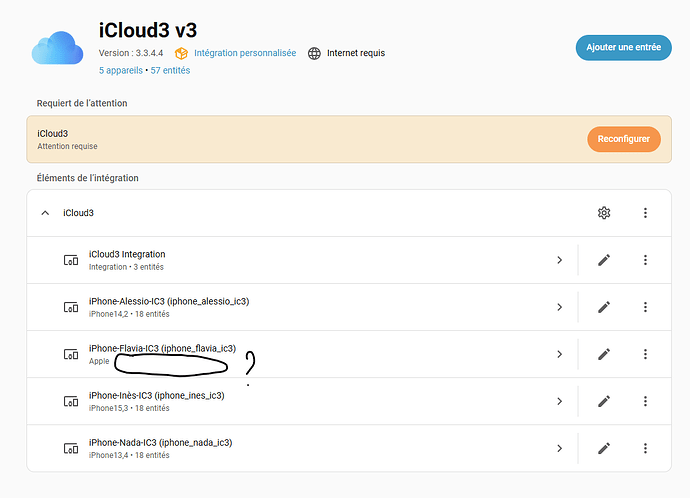Click the edit pencil for iPhone-Inès-IC3
The image size is (690, 498).
pos(604,401)
